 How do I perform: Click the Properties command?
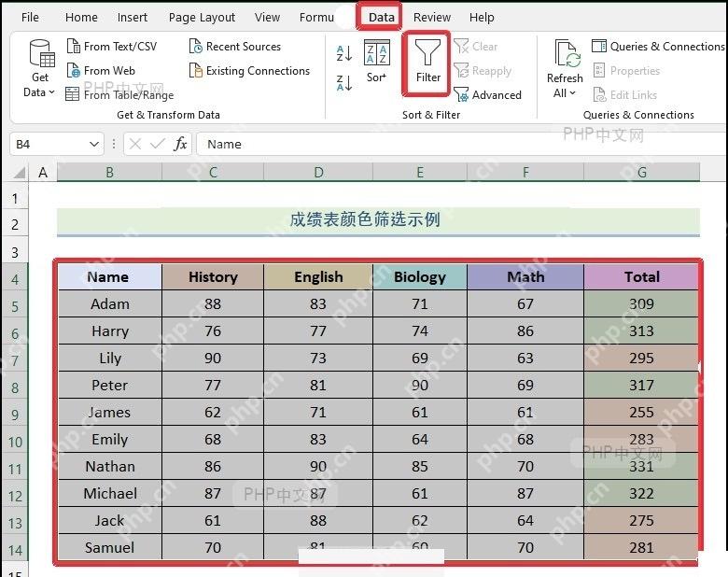(x=626, y=71)
